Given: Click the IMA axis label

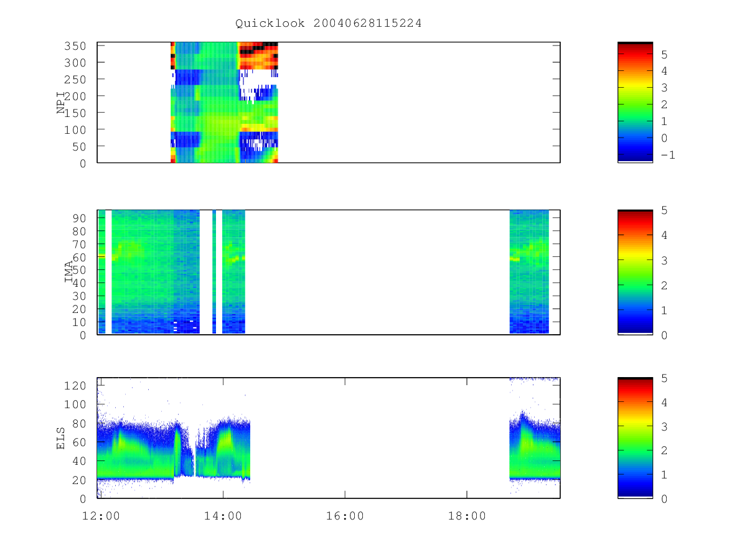Looking at the screenshot, I should point(69,273).
